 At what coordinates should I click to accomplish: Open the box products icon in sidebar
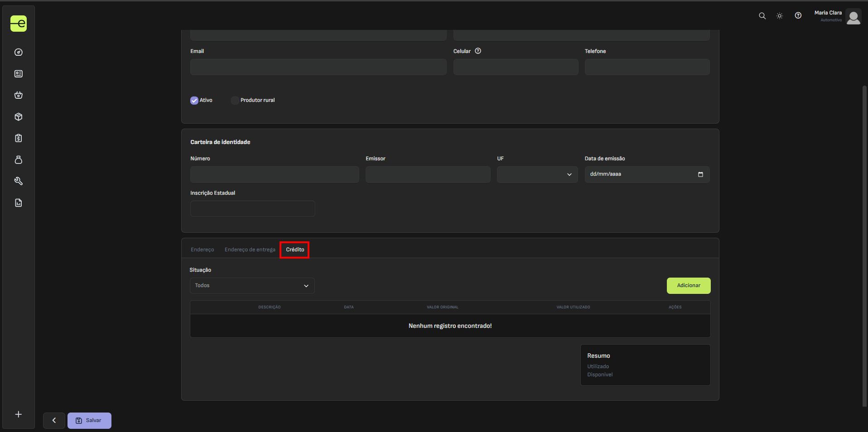(19, 117)
